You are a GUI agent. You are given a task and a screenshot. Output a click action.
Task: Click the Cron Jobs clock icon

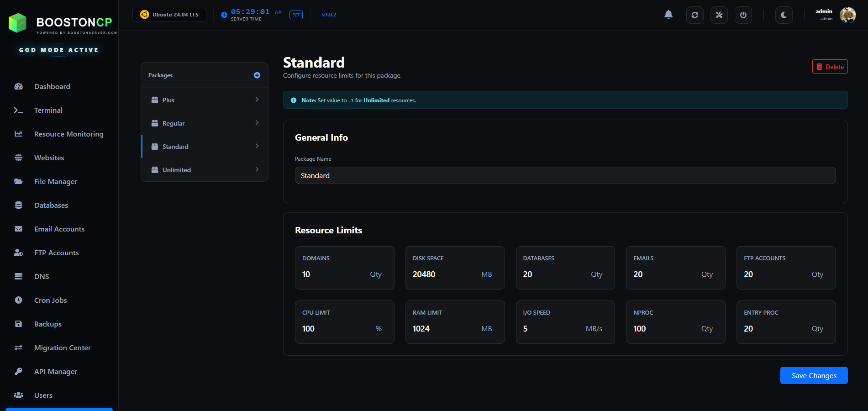coord(18,300)
